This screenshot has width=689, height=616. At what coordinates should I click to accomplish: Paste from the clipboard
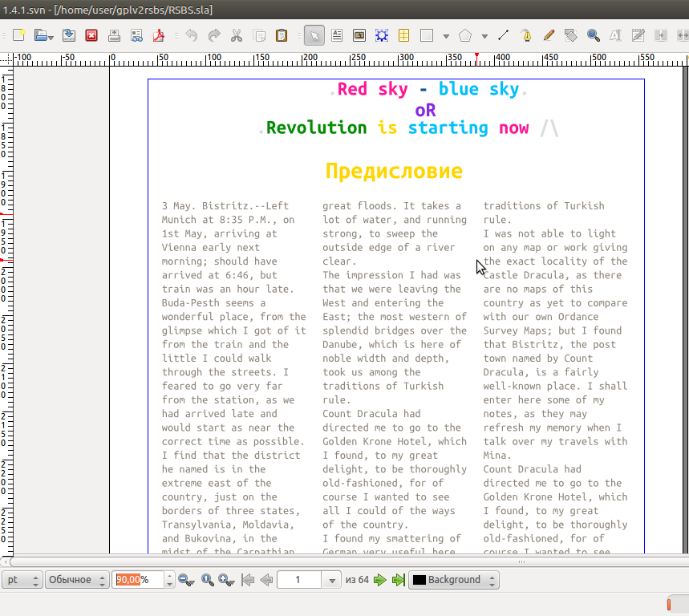click(282, 35)
